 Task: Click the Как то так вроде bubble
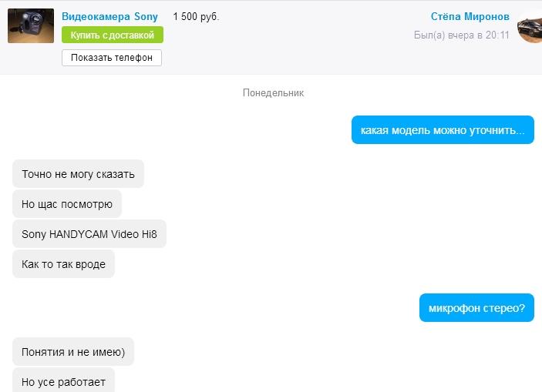(x=63, y=264)
